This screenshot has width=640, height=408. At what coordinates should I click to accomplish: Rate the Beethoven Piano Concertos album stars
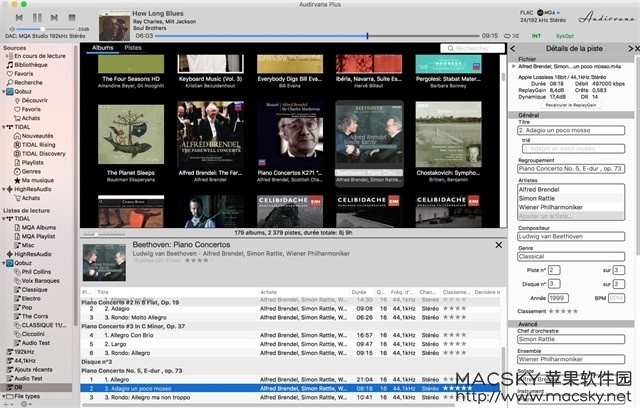coord(196,260)
